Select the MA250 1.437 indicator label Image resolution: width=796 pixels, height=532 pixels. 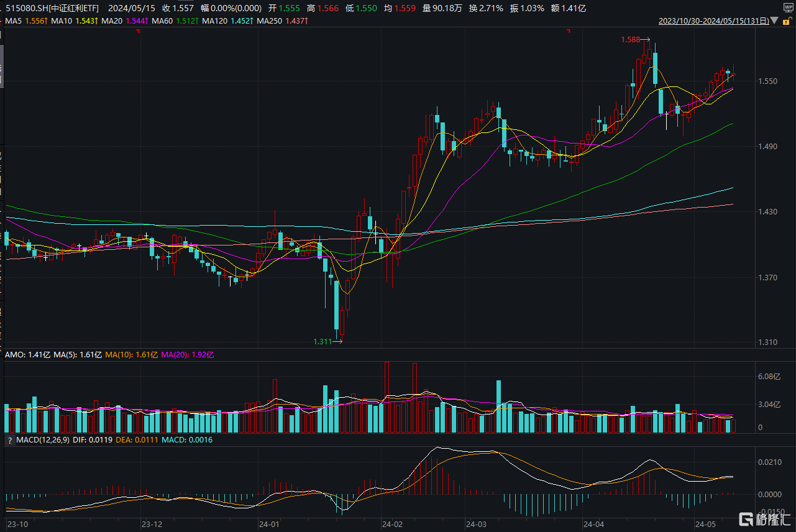[x=283, y=21]
